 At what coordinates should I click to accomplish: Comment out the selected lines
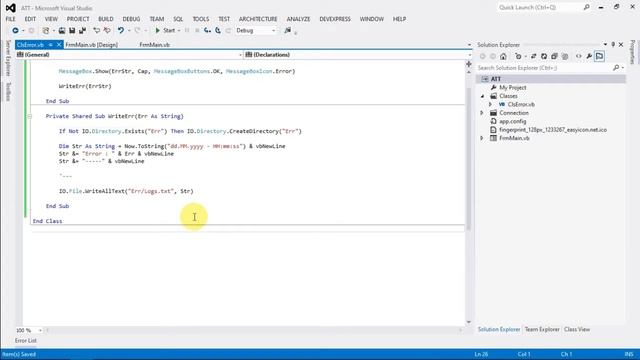pyautogui.click(x=96, y=31)
